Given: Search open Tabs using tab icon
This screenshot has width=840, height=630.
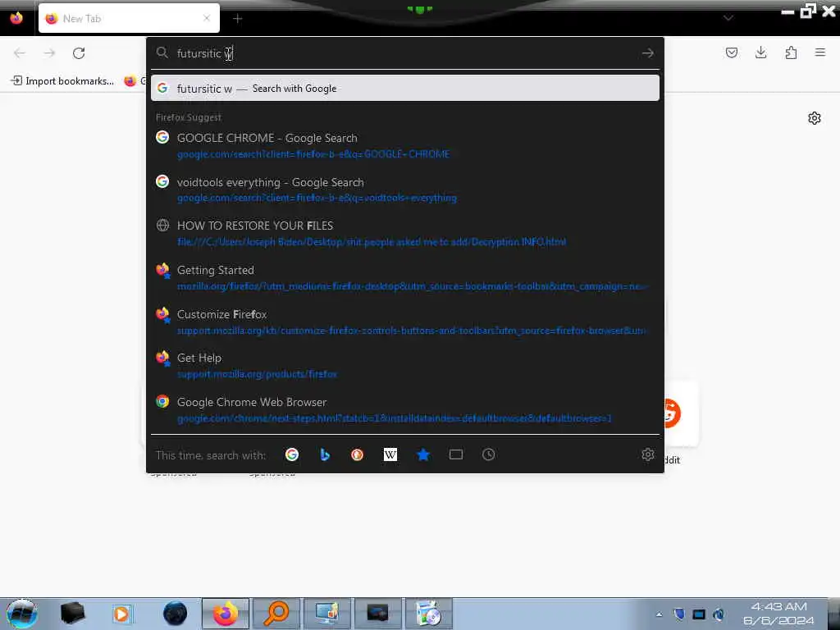Looking at the screenshot, I should pos(456,454).
